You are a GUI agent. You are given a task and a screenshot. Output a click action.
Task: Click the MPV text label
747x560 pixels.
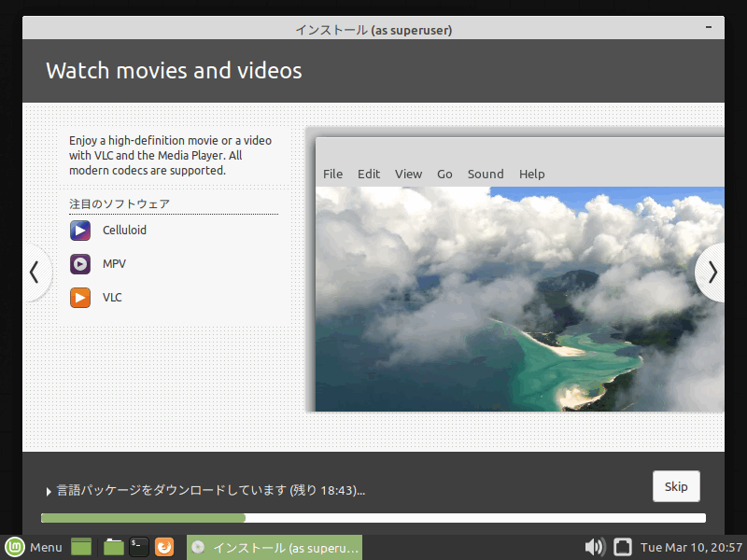(x=114, y=264)
